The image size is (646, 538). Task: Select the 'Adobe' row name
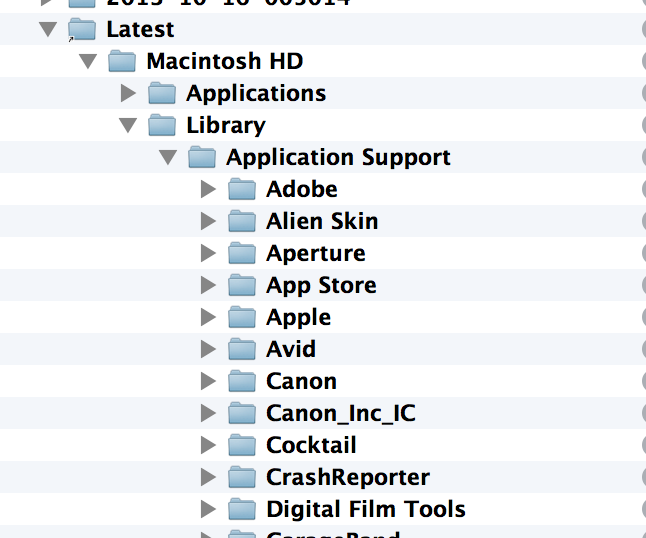point(302,189)
